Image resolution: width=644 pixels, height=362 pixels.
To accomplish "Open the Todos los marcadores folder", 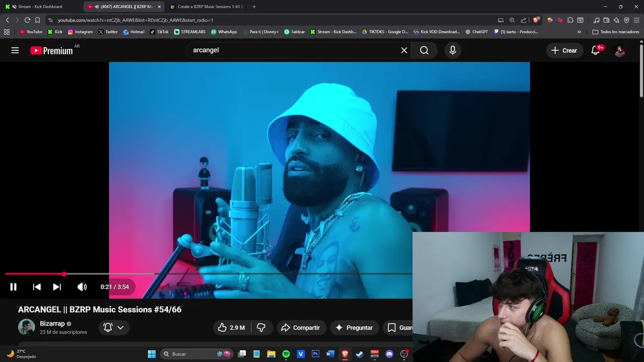I will [616, 32].
